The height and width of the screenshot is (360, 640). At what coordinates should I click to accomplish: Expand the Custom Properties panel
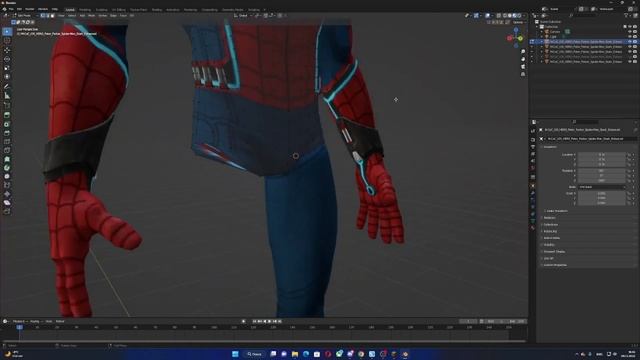tap(555, 265)
